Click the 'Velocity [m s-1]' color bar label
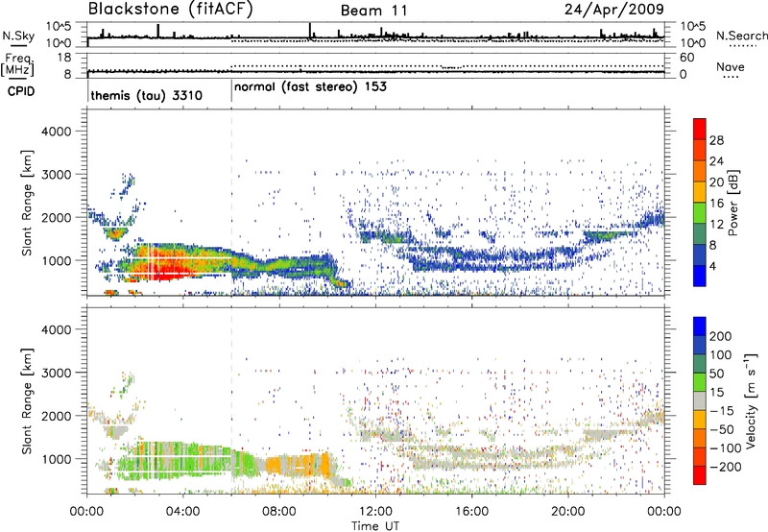This screenshot has height=532, width=768. pyautogui.click(x=751, y=400)
